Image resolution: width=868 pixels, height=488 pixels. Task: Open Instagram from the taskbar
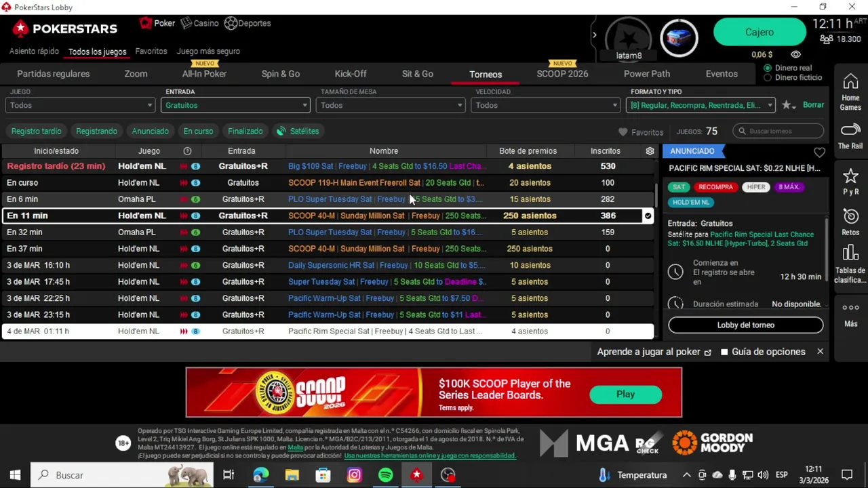click(354, 475)
